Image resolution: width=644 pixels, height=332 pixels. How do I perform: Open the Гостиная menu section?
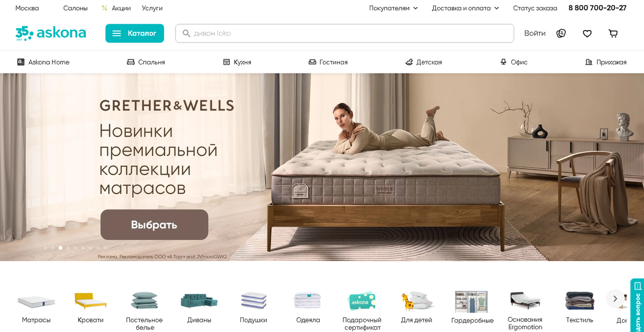(x=328, y=62)
